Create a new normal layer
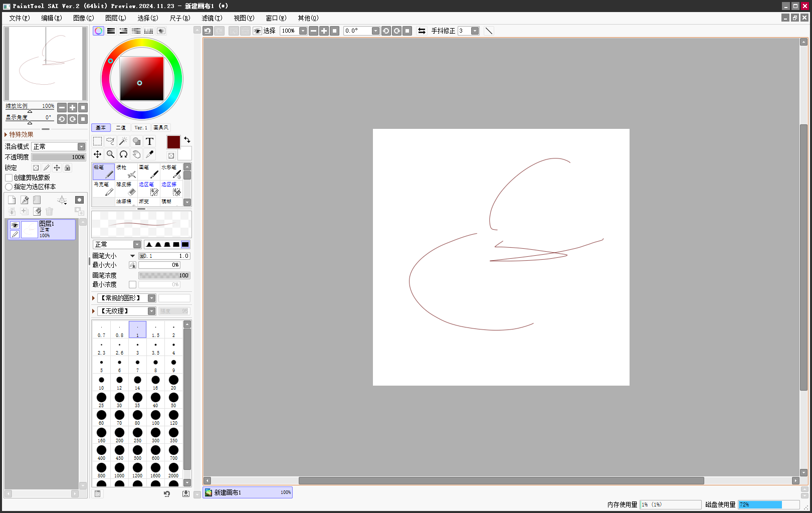The image size is (812, 513). [x=12, y=200]
